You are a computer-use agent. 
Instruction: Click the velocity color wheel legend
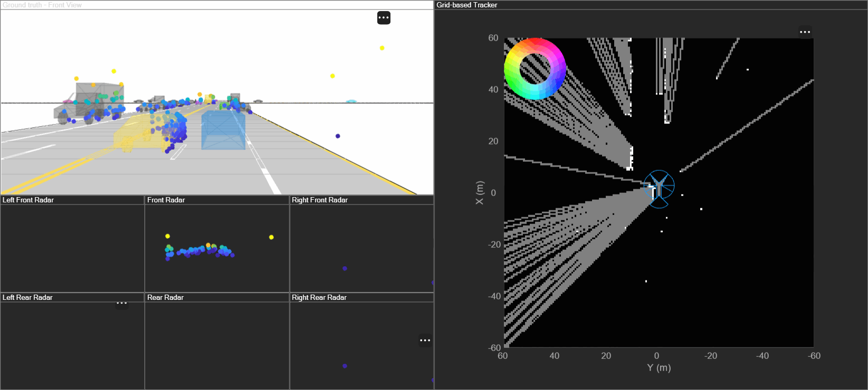coord(535,69)
